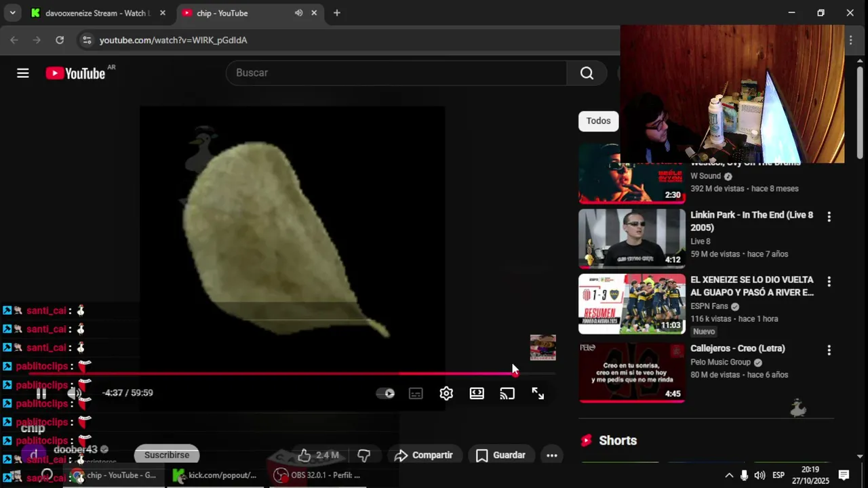This screenshot has height=488, width=868.
Task: Open Windows notifications center
Action: (x=844, y=475)
